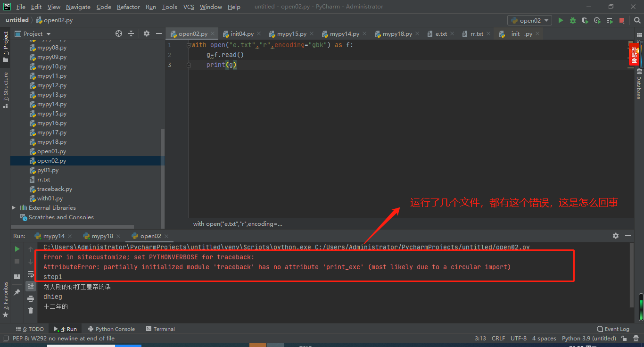Rerun open02 from the Run panel green arrow

[x=17, y=249]
